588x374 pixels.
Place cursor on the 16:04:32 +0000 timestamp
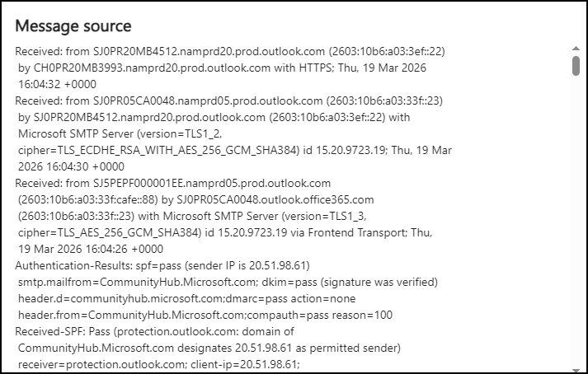pos(49,82)
